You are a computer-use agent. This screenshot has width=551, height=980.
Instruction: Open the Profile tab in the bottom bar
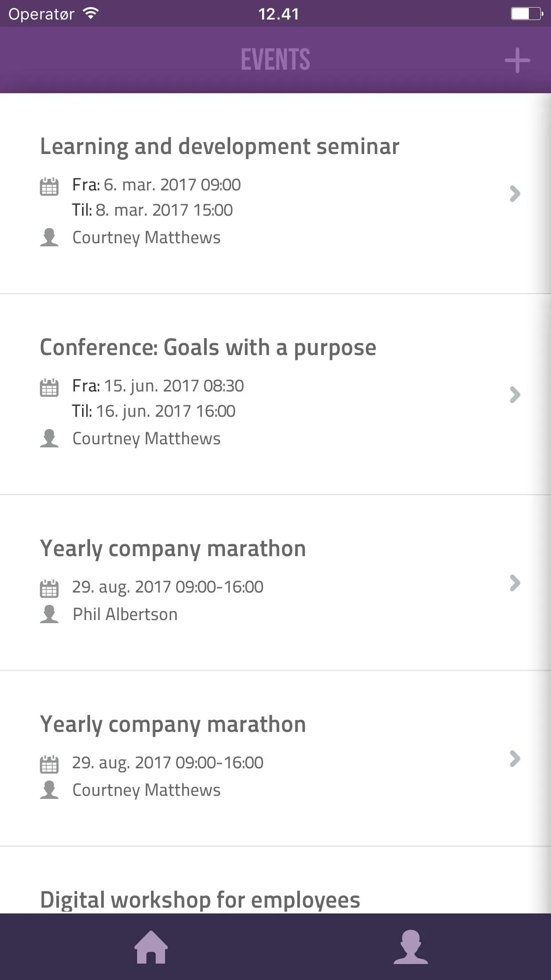click(410, 947)
